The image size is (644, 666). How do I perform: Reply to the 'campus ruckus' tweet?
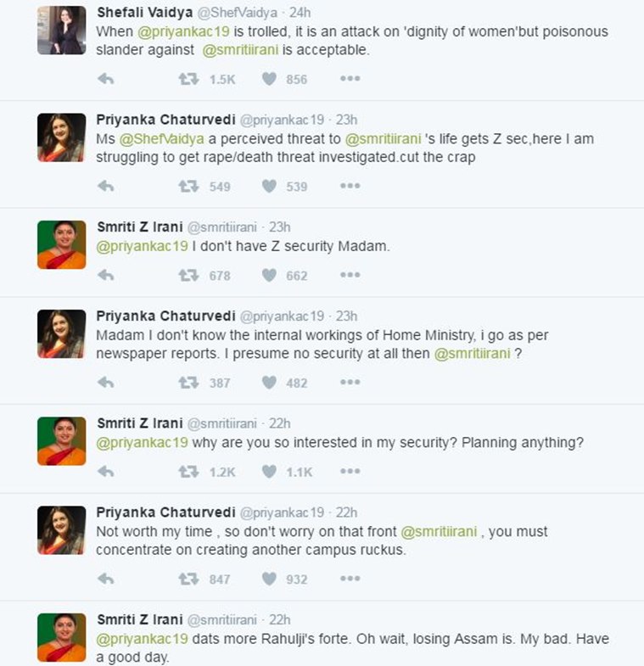(x=106, y=579)
